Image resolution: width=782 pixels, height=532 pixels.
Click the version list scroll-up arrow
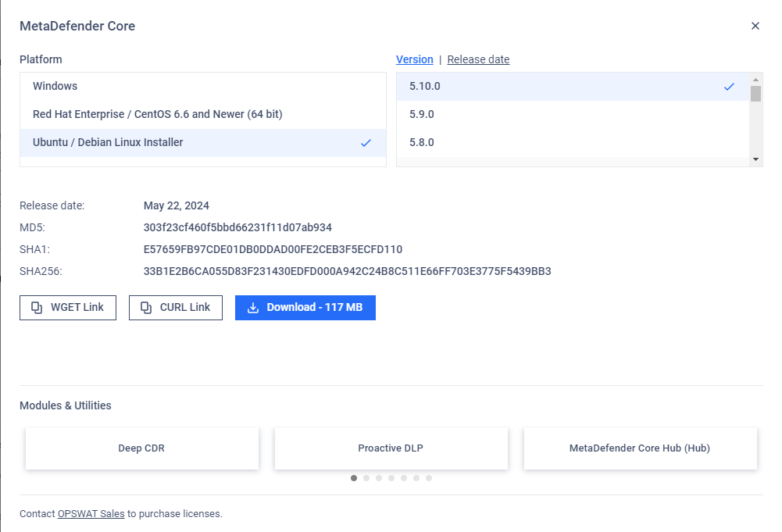(x=756, y=79)
